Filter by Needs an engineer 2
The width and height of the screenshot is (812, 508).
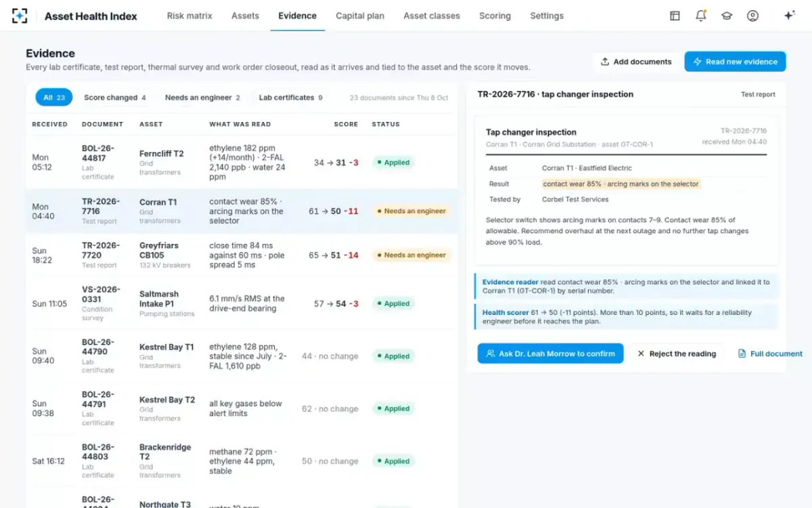202,98
